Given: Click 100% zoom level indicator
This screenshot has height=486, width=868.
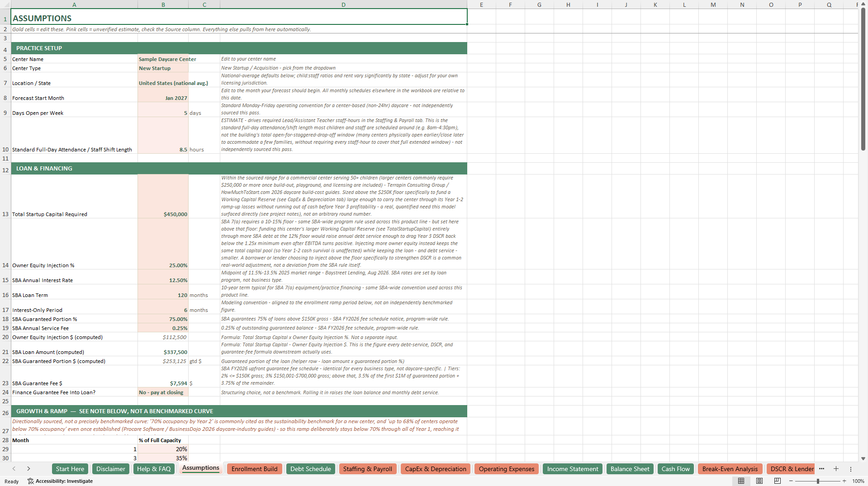Looking at the screenshot, I should coord(858,481).
